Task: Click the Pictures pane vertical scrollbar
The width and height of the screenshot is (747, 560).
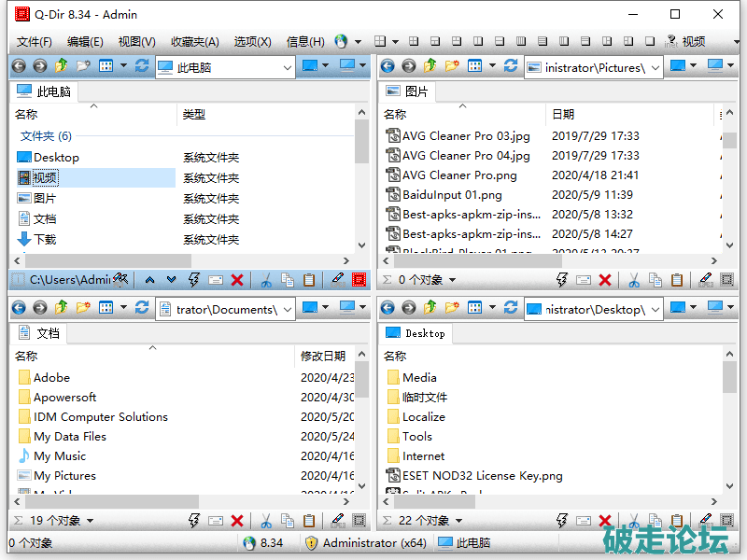Action: (x=729, y=187)
